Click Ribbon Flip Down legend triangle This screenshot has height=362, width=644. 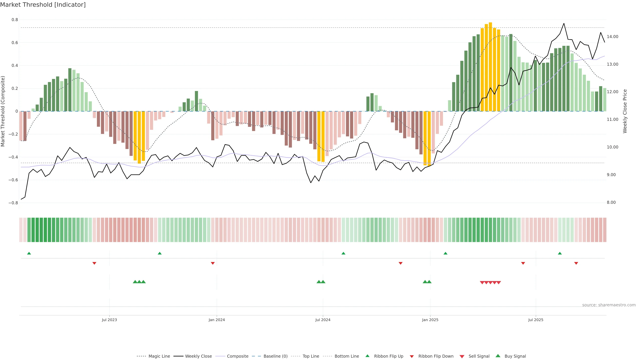[412, 356]
